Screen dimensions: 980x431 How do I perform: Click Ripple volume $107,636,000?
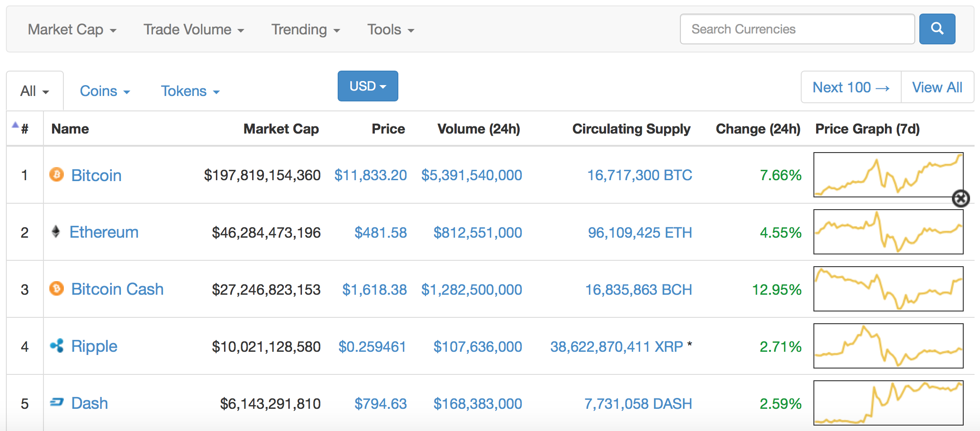tap(478, 347)
